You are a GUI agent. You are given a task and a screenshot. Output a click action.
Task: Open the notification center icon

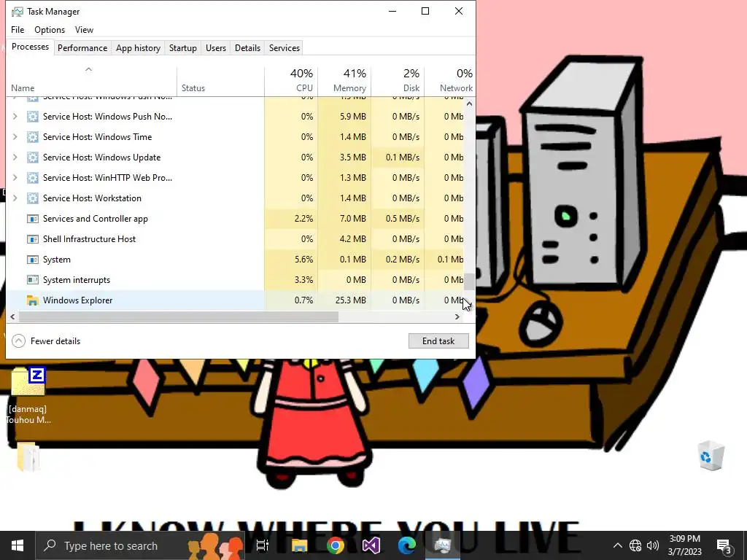tap(724, 546)
